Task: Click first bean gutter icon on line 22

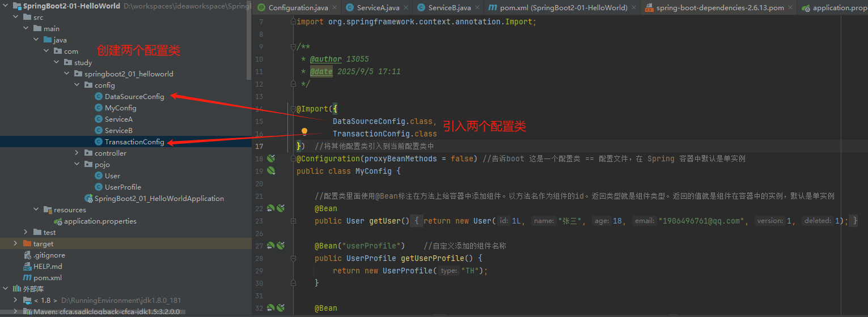Action: (270, 208)
